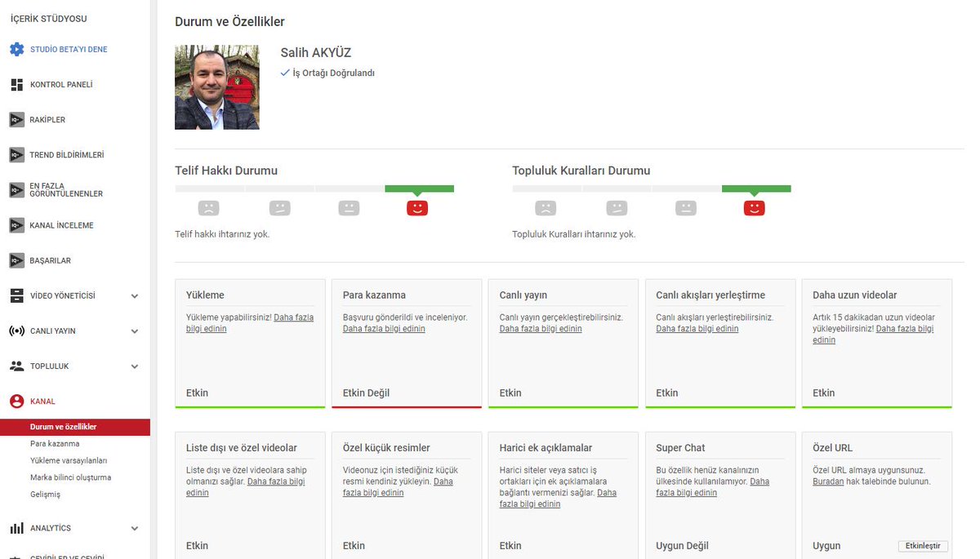Open Kontrol Paneli in sidebar
Image resolution: width=980 pixels, height=559 pixels.
tap(61, 85)
